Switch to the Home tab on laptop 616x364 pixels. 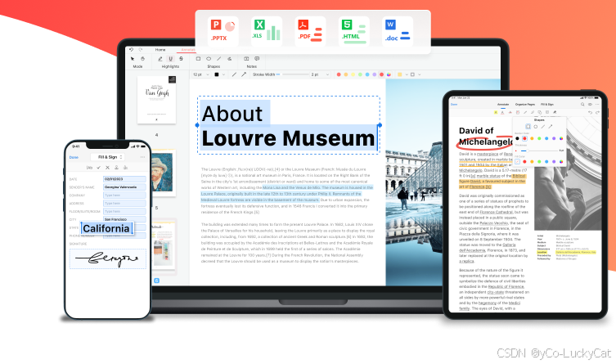click(160, 50)
